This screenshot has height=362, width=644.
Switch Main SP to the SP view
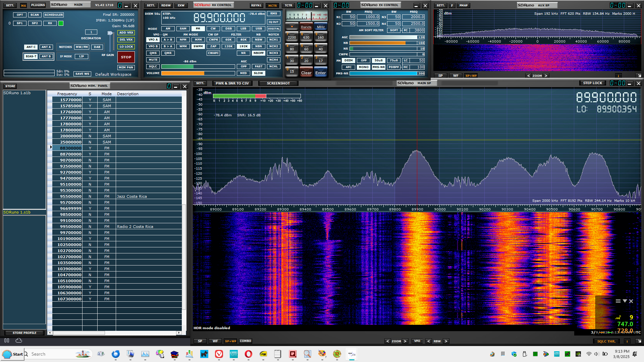(200, 341)
